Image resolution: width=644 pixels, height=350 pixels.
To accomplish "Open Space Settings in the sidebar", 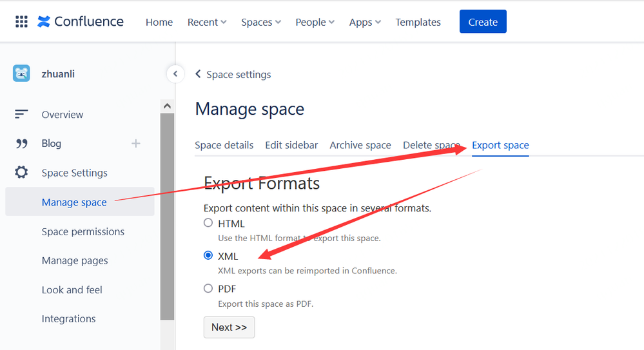I will 74,173.
